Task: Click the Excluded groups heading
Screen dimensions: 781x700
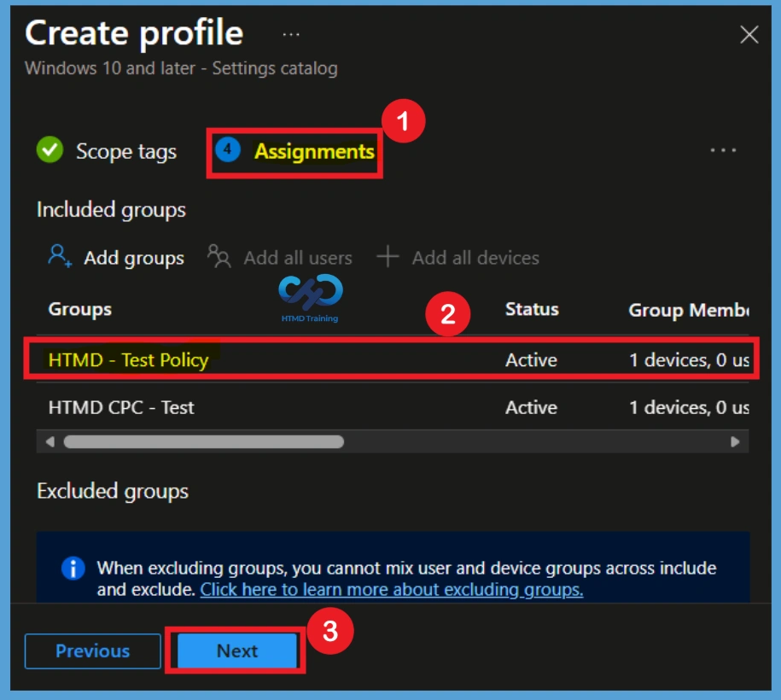Action: [x=113, y=491]
